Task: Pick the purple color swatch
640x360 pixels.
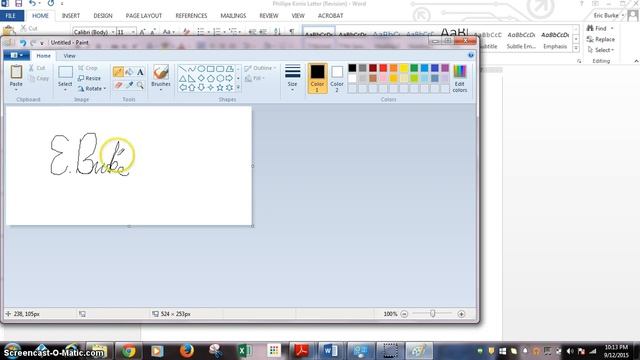Action: (445, 68)
